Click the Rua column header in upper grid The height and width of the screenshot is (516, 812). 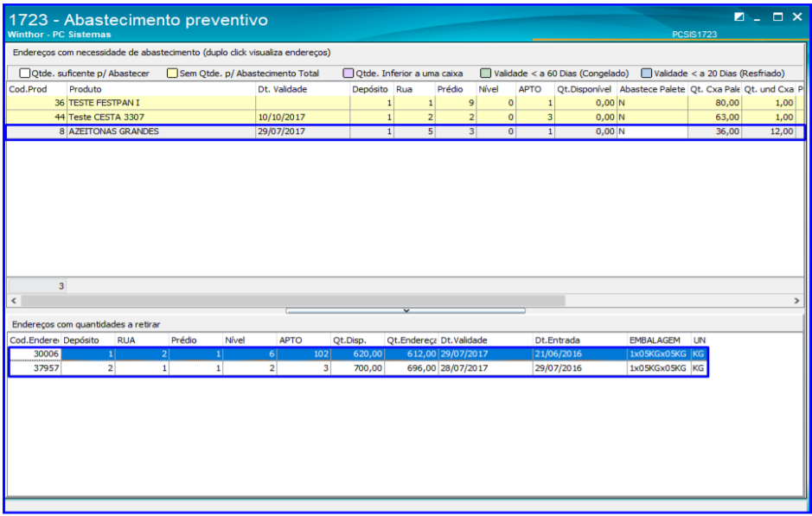pos(414,89)
